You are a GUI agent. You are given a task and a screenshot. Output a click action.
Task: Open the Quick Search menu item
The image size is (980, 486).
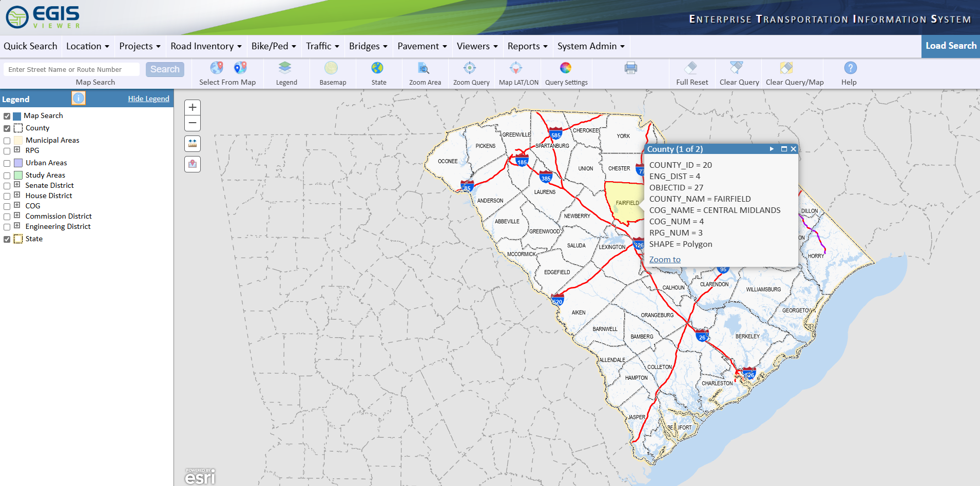(30, 46)
